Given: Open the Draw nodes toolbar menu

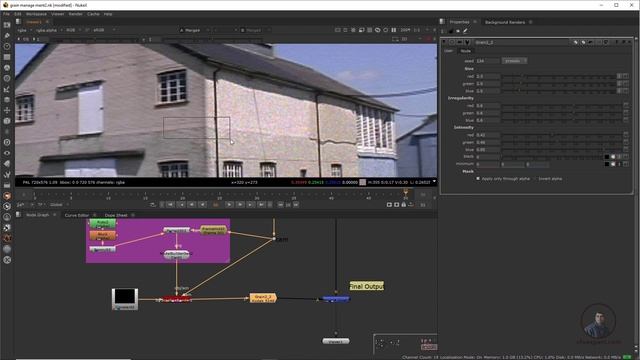Looking at the screenshot, I should [7, 36].
